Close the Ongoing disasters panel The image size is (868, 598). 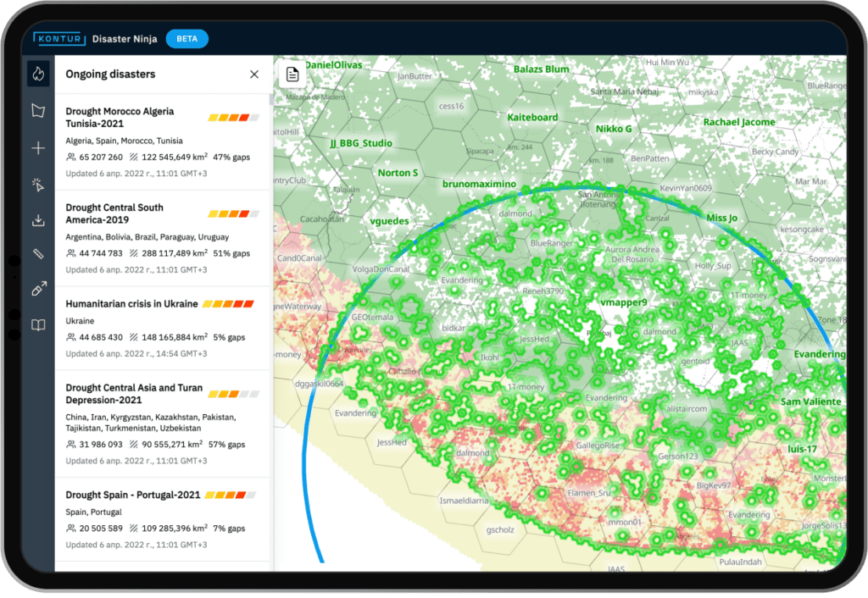click(x=254, y=75)
